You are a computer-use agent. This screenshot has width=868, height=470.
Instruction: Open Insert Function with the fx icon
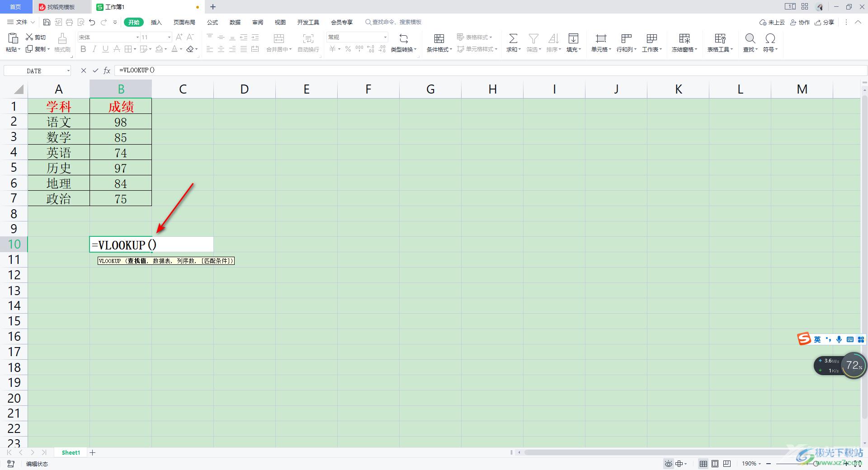[x=107, y=70]
